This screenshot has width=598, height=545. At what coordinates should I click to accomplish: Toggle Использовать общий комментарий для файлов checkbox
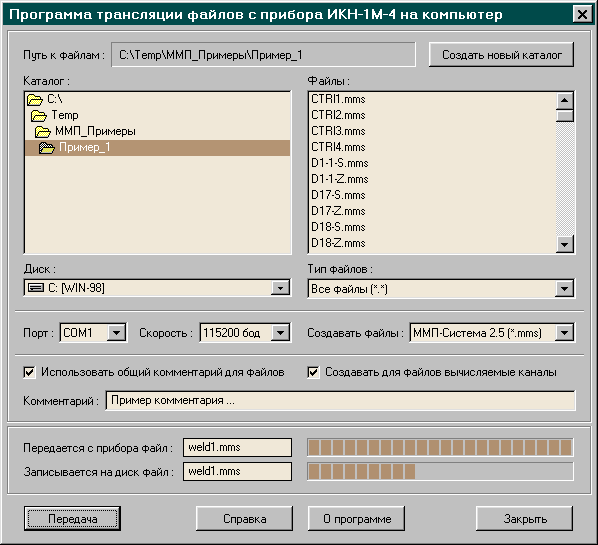29,372
